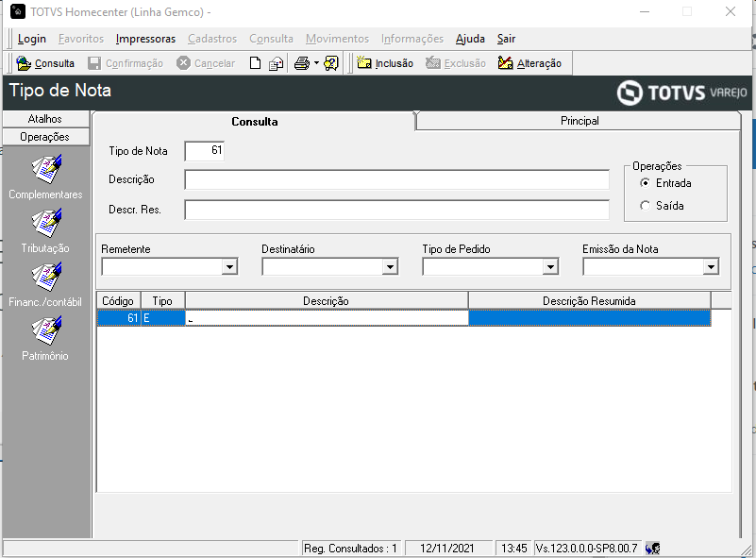
Task: Expand the Tipo de Pedido dropdown
Action: (x=550, y=266)
